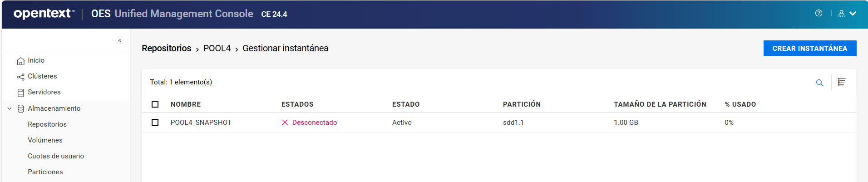Select the POOL4_SNAPSHOT row checkbox
The height and width of the screenshot is (182, 868).
[155, 123]
